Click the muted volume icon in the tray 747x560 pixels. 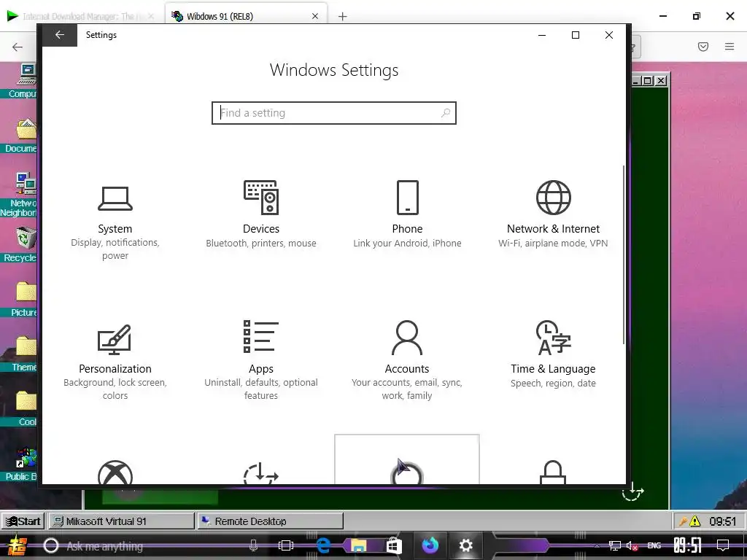[x=632, y=545]
